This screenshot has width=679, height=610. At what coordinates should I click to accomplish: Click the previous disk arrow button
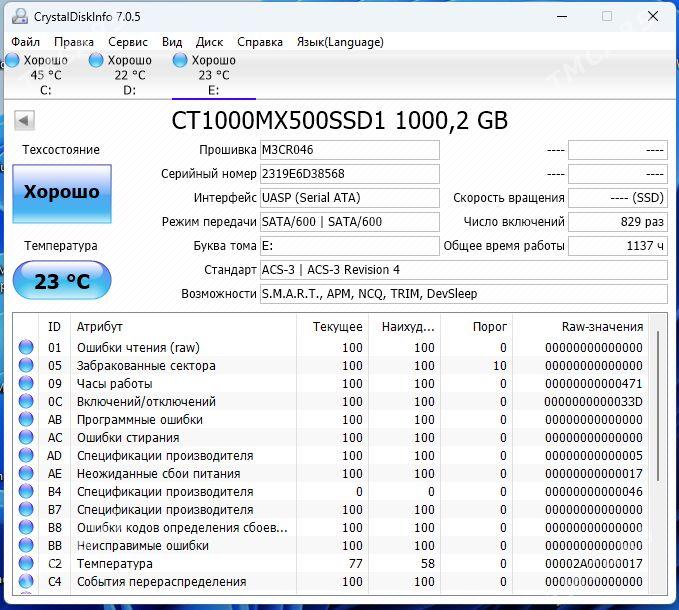pyautogui.click(x=24, y=121)
